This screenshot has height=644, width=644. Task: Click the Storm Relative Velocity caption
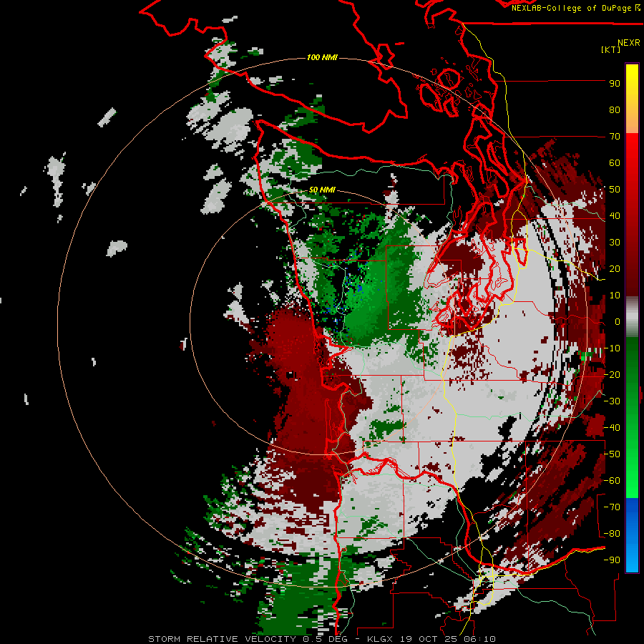click(322, 639)
